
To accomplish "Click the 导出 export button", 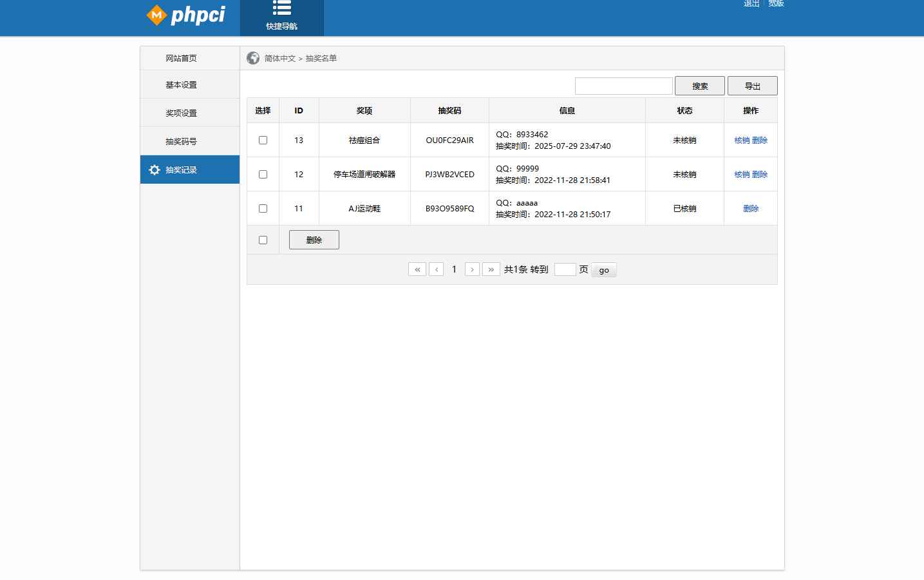I will point(752,85).
